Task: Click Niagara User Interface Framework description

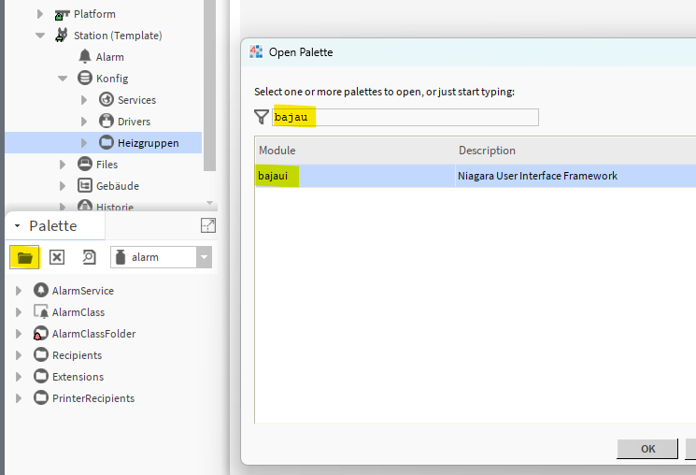Action: (x=538, y=176)
